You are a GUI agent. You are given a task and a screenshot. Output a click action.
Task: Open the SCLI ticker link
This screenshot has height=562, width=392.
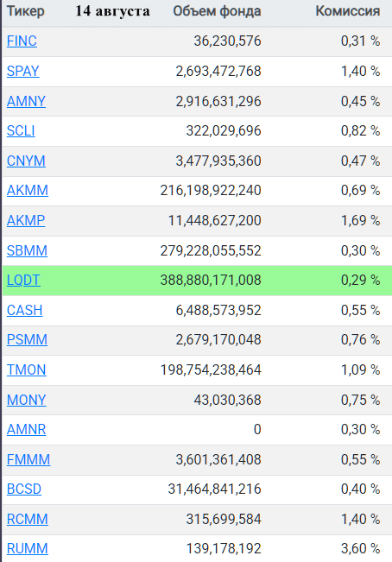pos(21,131)
